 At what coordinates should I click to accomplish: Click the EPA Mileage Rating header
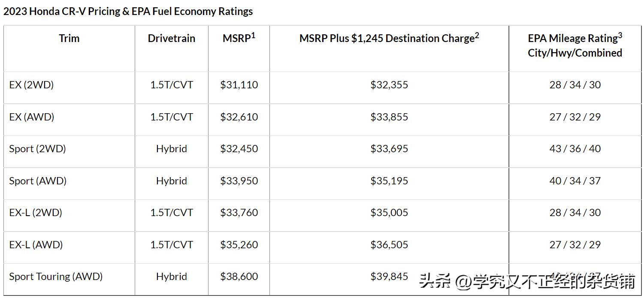(575, 45)
